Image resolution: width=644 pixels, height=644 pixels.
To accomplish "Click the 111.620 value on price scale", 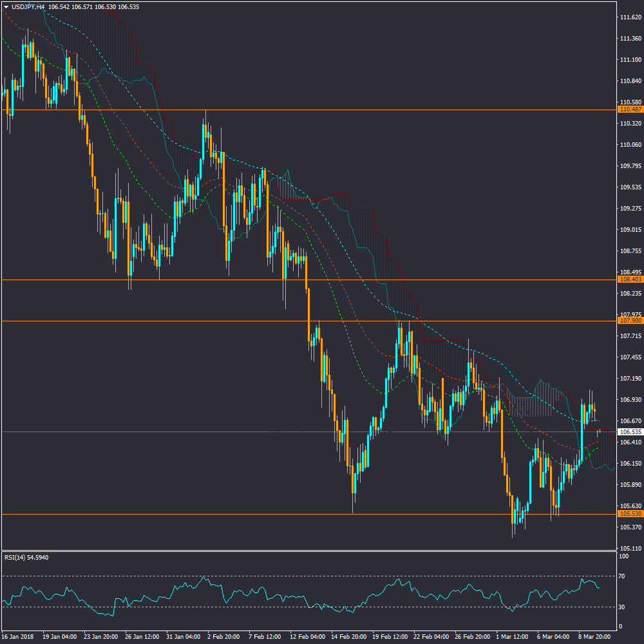I will tap(630, 17).
